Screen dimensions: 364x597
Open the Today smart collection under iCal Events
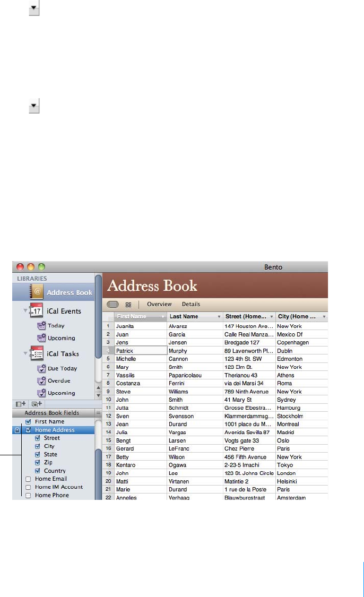tap(41, 325)
